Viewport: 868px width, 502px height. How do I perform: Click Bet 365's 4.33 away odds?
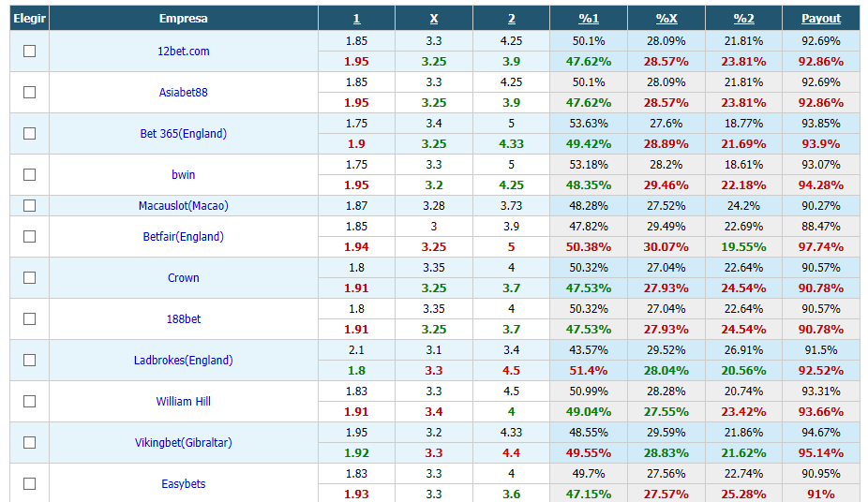pyautogui.click(x=512, y=143)
